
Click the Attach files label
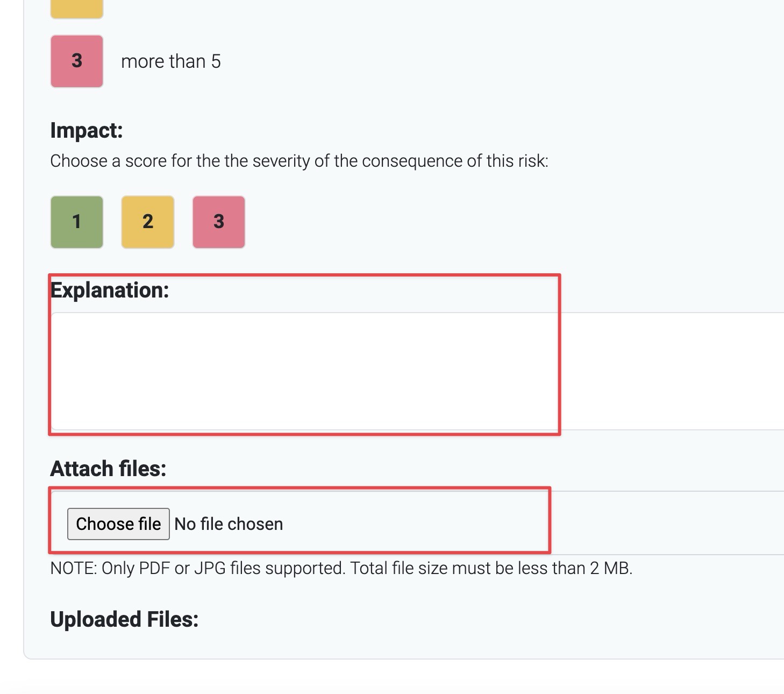pos(108,469)
